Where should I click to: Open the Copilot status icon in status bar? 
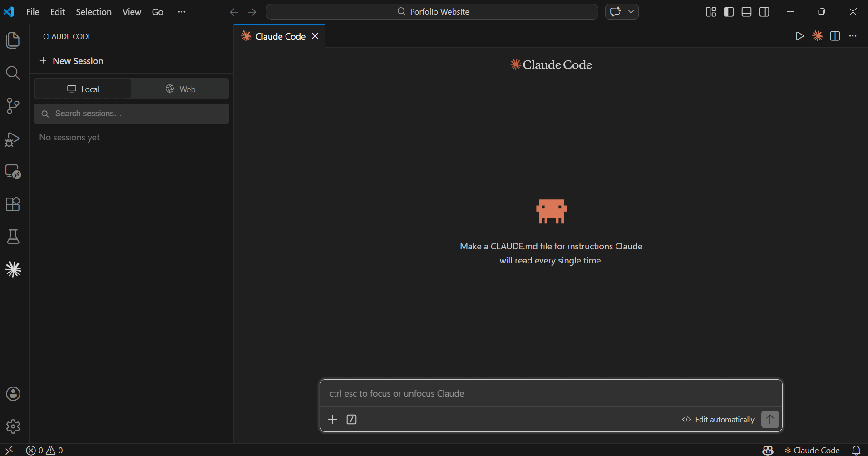coord(768,450)
